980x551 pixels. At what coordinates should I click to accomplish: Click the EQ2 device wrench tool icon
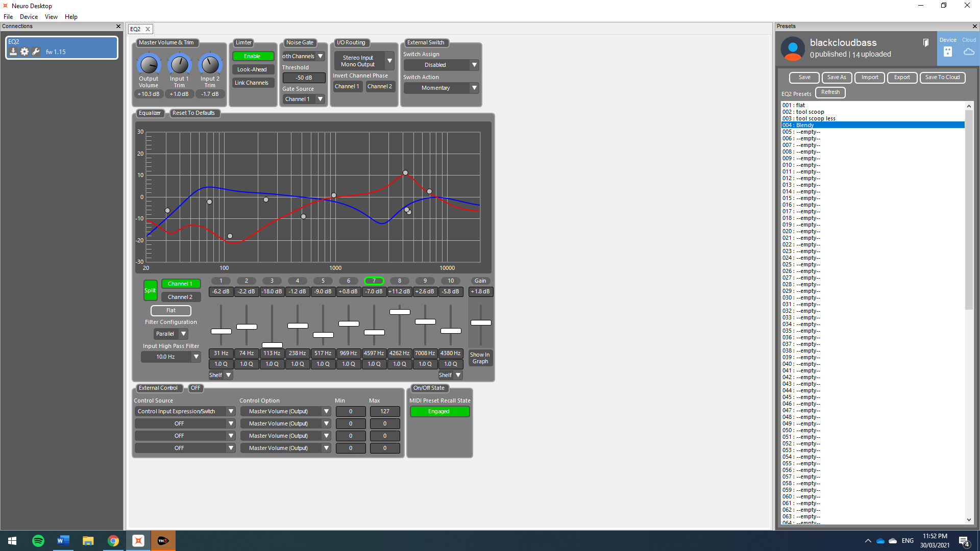[36, 52]
